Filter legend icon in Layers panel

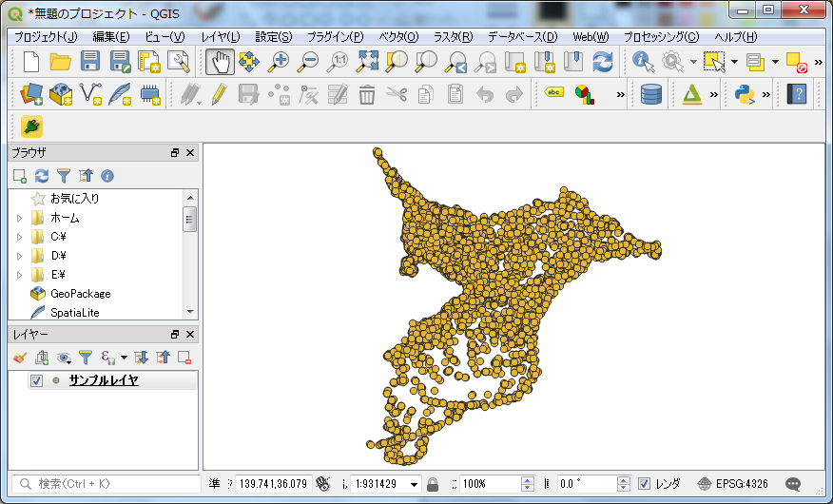click(86, 358)
